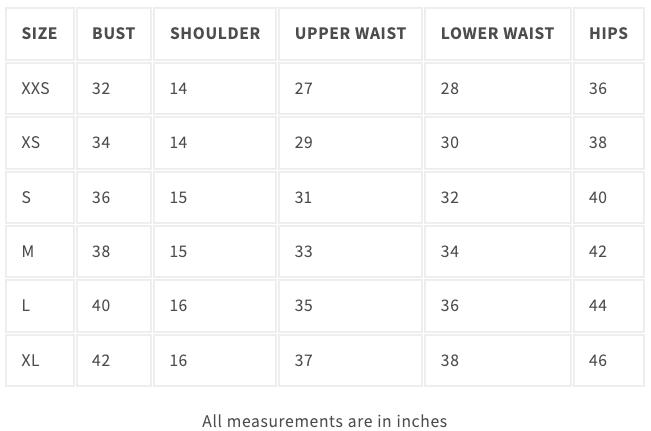The height and width of the screenshot is (431, 651).
Task: Click the UPPER WAIST column header
Action: point(350,33)
